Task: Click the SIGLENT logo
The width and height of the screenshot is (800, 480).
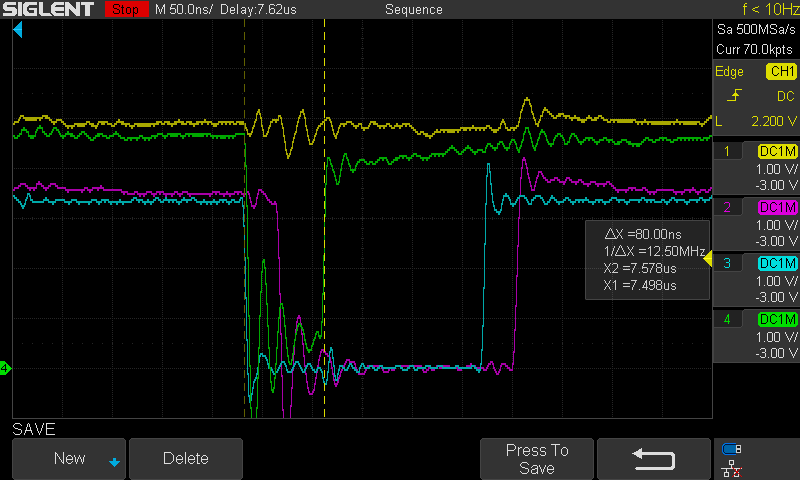Action: pos(48,10)
